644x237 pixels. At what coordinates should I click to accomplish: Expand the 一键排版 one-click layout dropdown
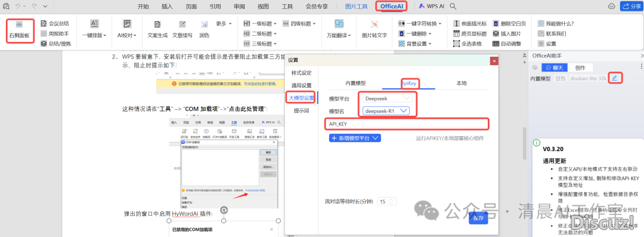[x=94, y=29]
